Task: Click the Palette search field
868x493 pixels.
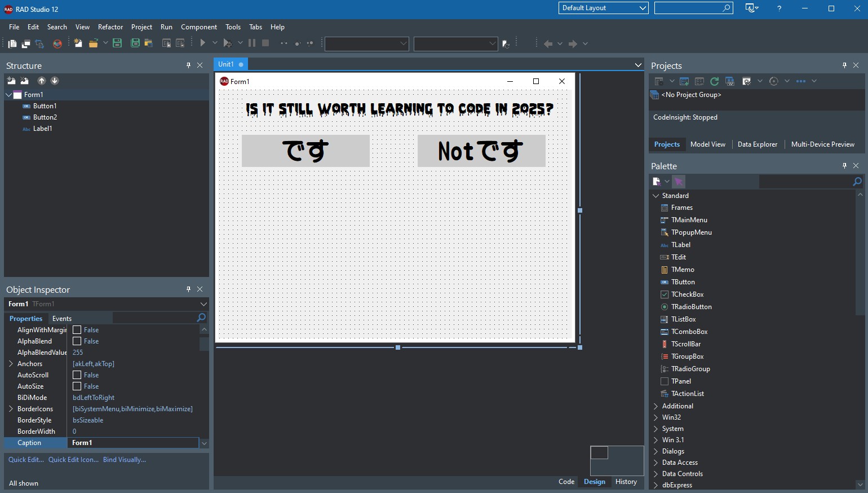Action: point(811,182)
